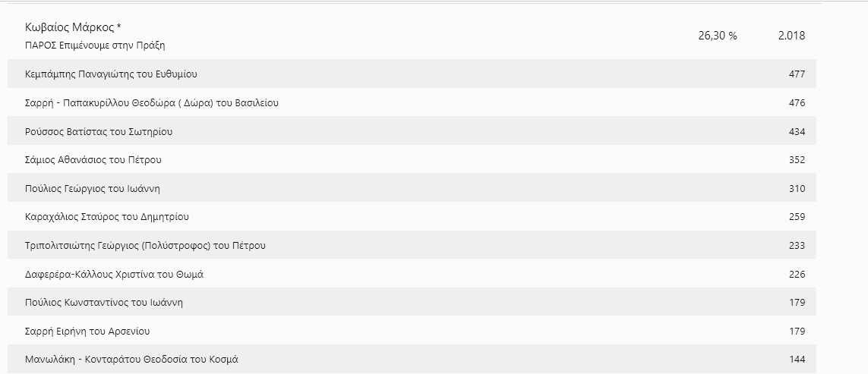Viewport: 868px width, 374px height.
Task: Click the 434 vote count for Ρούσσος
Action: coord(797,132)
